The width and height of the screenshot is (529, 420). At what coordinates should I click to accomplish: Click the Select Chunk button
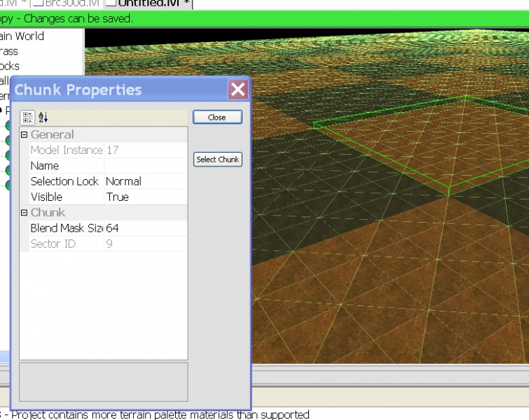217,160
